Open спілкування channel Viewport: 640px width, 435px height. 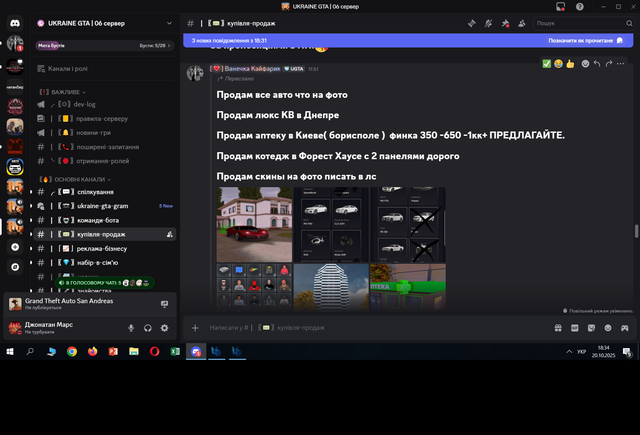[x=105, y=192]
